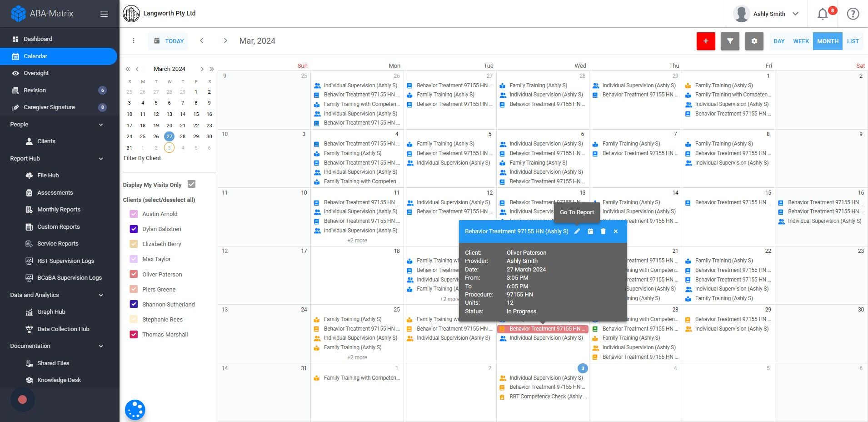Click the +2 more link on March 25
Image resolution: width=868 pixels, height=422 pixels.
357,357
